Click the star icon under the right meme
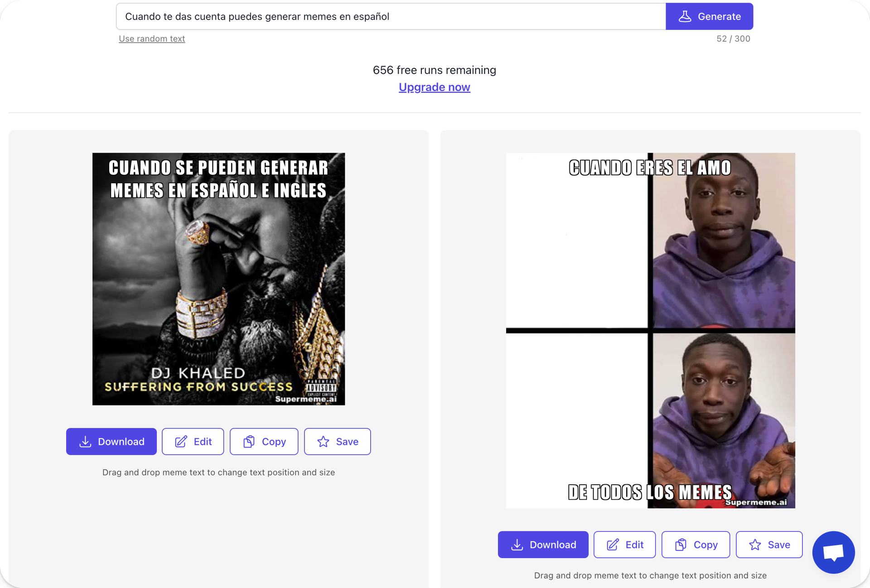The width and height of the screenshot is (870, 588). [x=755, y=545]
